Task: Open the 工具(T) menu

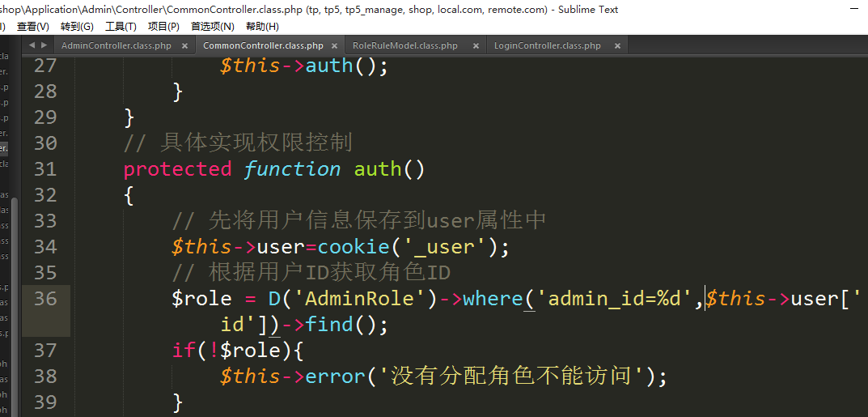Action: pyautogui.click(x=121, y=27)
